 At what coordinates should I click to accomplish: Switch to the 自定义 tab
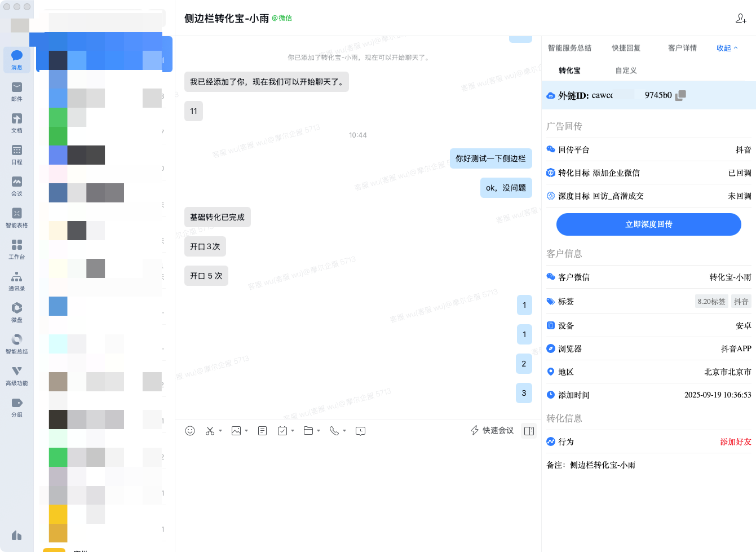[626, 70]
